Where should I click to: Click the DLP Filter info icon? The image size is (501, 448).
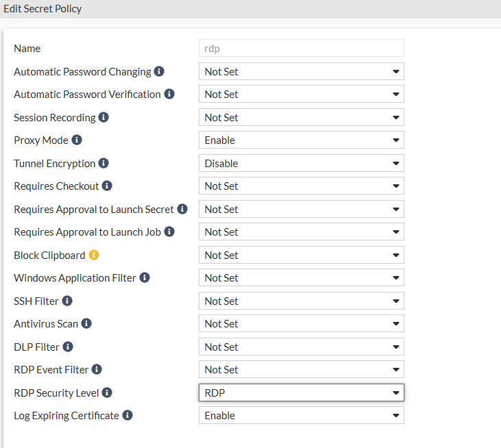click(x=68, y=347)
